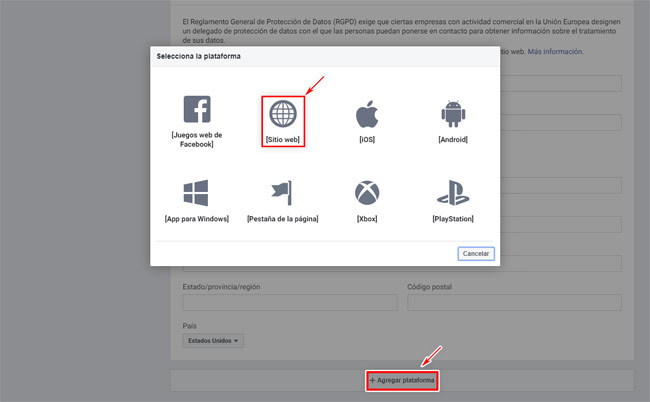Select the iOS Apple logo platform
The width and height of the screenshot is (650, 402).
pos(367,114)
